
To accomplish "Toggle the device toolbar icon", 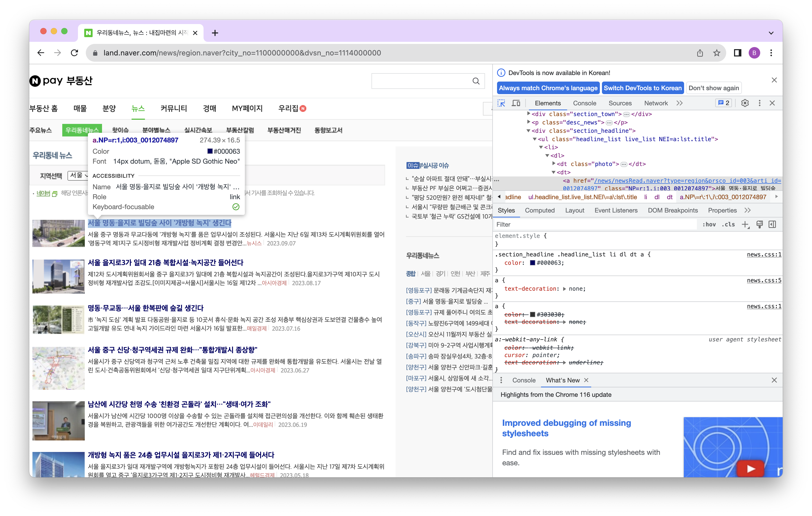I will [516, 103].
